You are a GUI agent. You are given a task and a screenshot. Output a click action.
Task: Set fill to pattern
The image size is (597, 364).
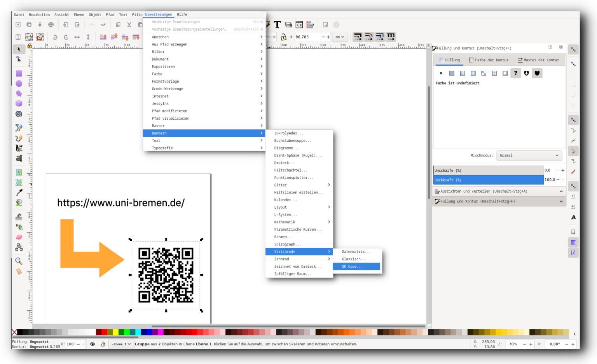(x=494, y=73)
